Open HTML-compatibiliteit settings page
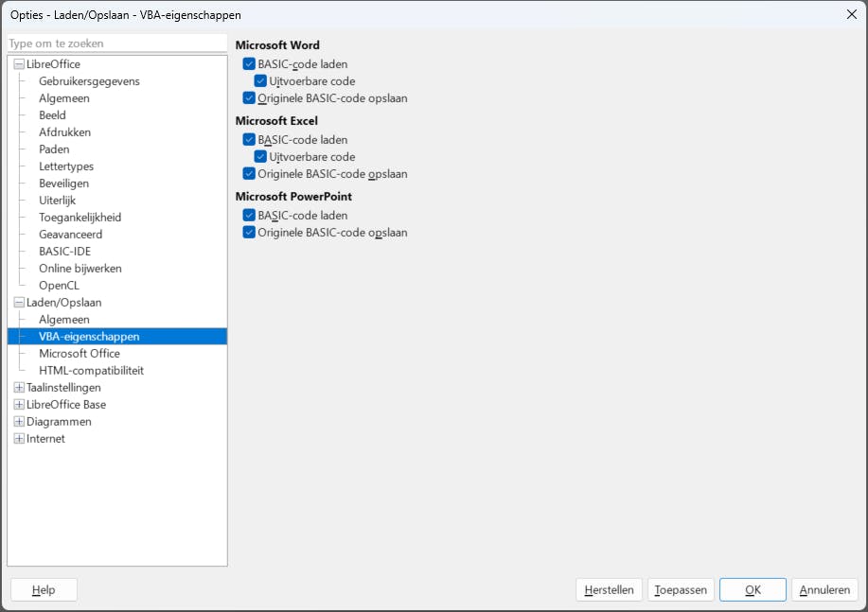The height and width of the screenshot is (612, 868). (91, 371)
